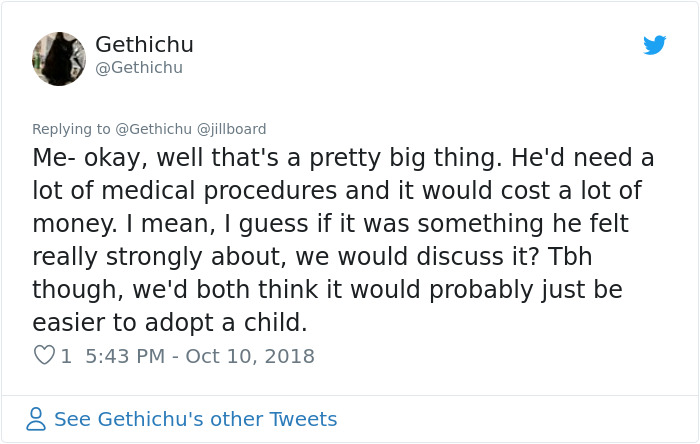The width and height of the screenshot is (700, 444).
Task: Open the @jillboard mention
Action: (x=232, y=129)
